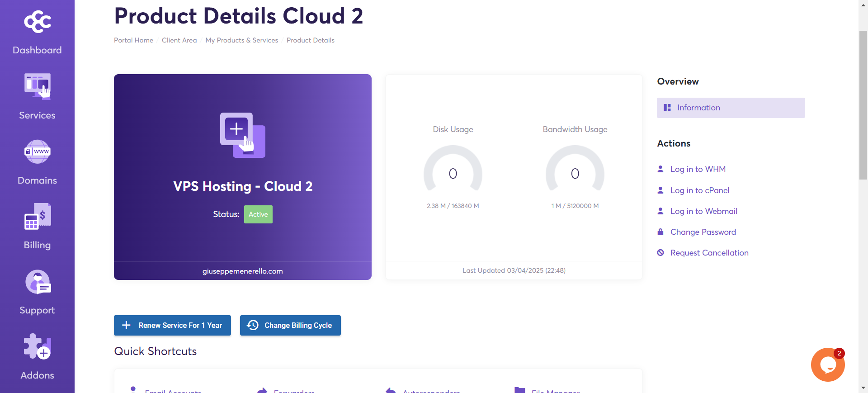
Task: Go to Client Area breadcrumb
Action: pyautogui.click(x=179, y=40)
